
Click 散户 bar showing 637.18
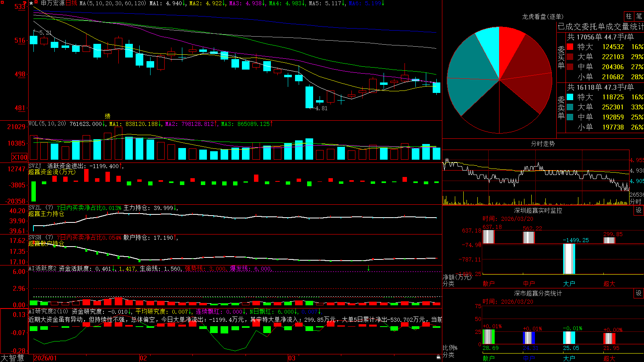point(489,237)
